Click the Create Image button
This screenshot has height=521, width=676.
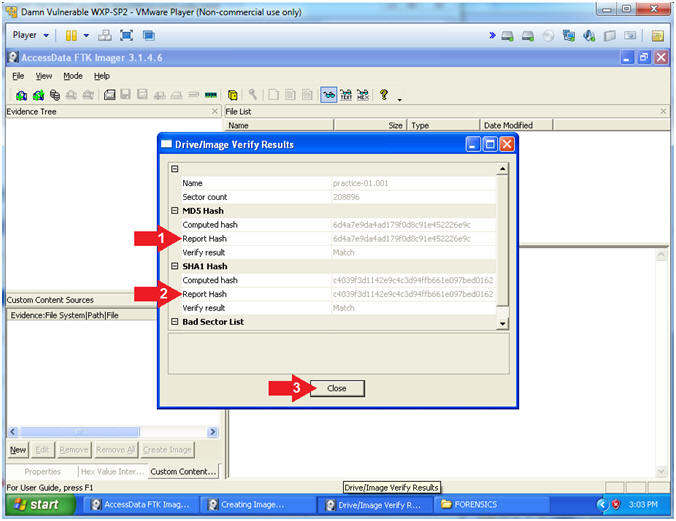(167, 450)
